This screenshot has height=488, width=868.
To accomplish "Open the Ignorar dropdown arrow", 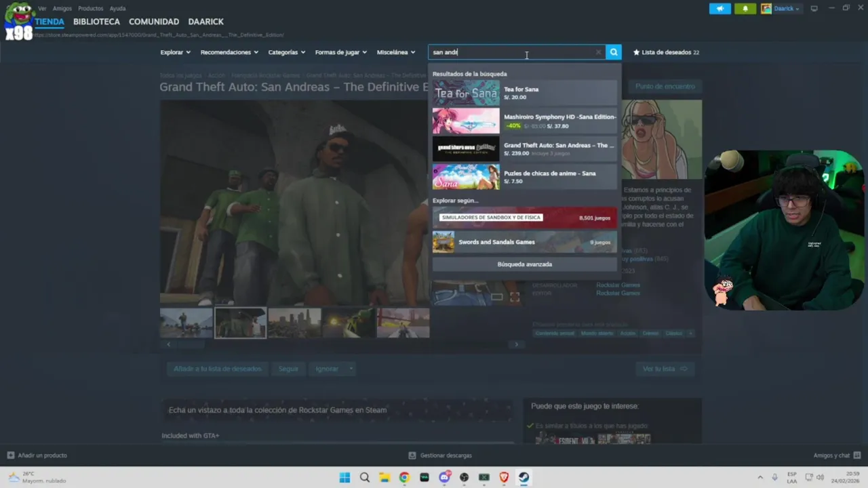I will [351, 369].
